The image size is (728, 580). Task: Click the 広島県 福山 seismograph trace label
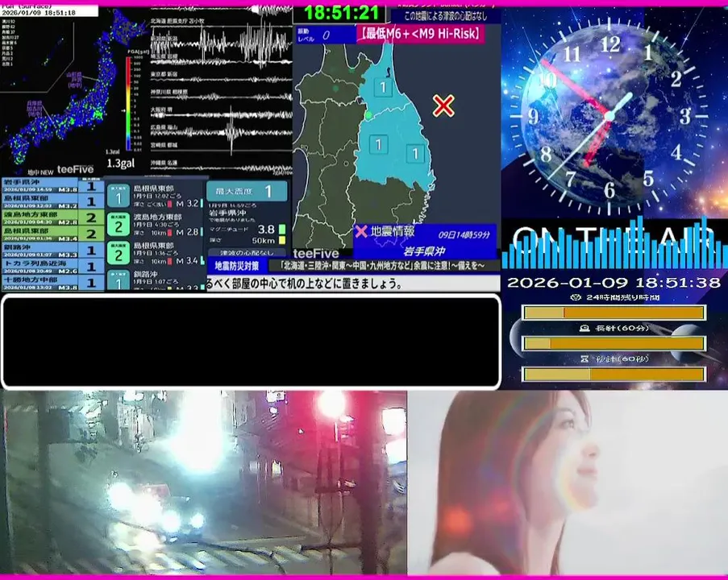[x=164, y=127]
